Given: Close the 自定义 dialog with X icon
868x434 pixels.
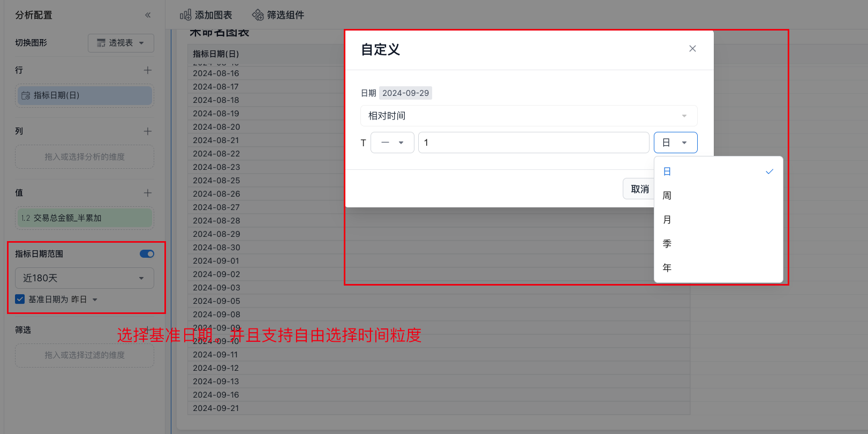Looking at the screenshot, I should point(692,49).
